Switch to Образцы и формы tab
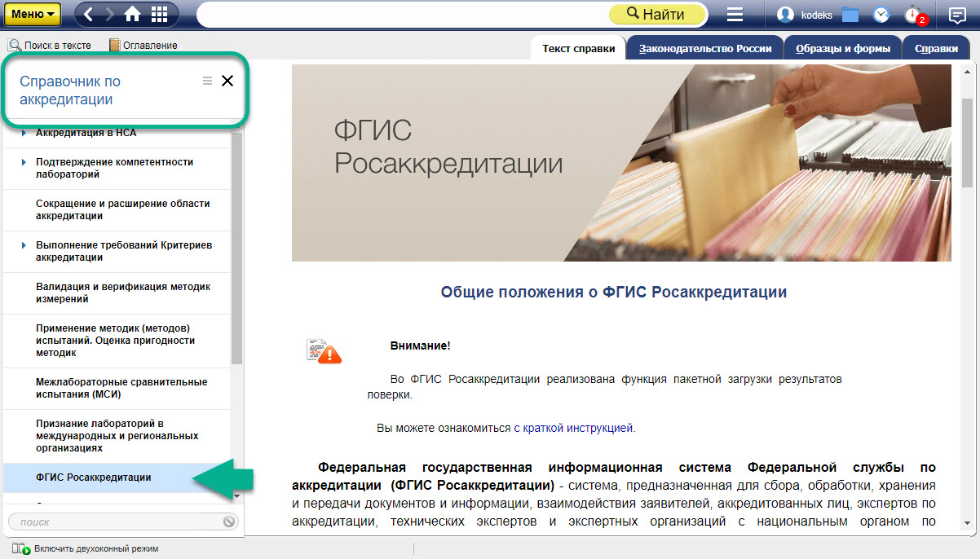This screenshot has width=980, height=559. pyautogui.click(x=842, y=48)
